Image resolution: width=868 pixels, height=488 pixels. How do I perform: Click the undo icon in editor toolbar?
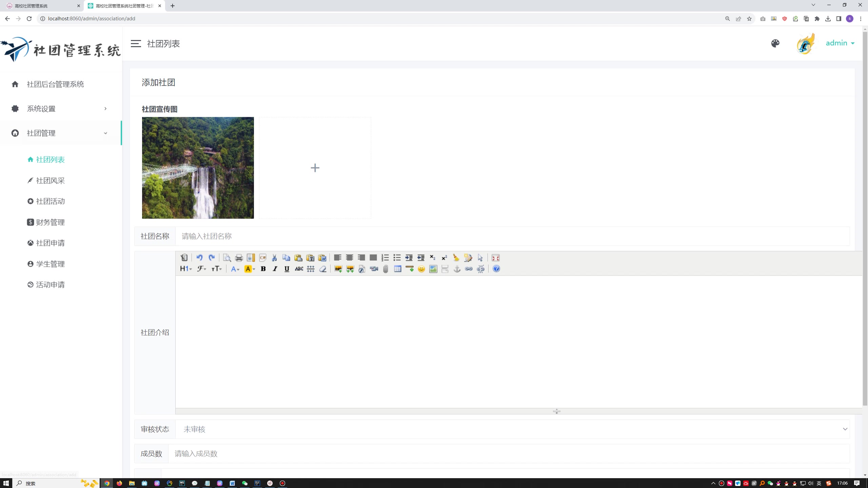(x=200, y=258)
